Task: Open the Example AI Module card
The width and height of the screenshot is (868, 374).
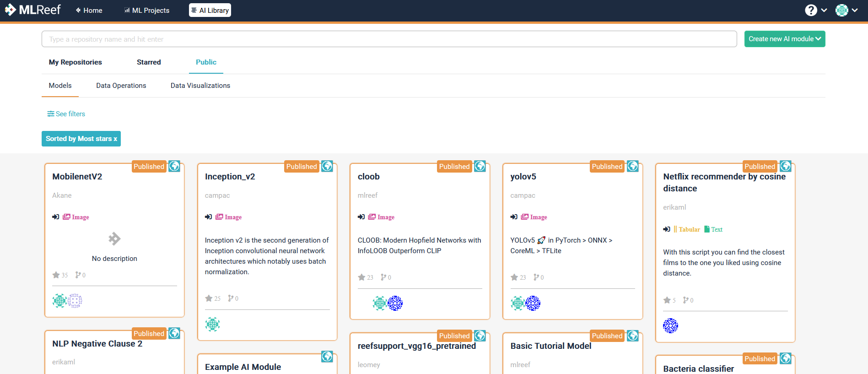Action: [243, 367]
